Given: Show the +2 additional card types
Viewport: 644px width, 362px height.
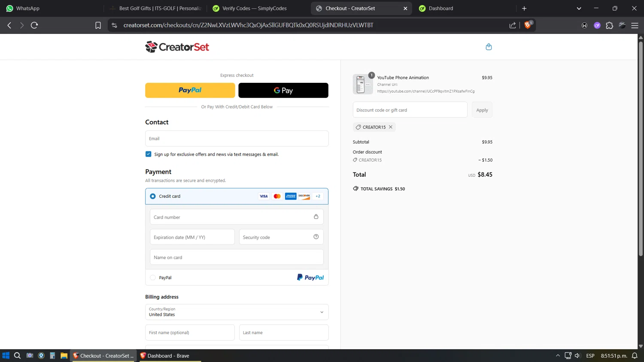Looking at the screenshot, I should [318, 196].
